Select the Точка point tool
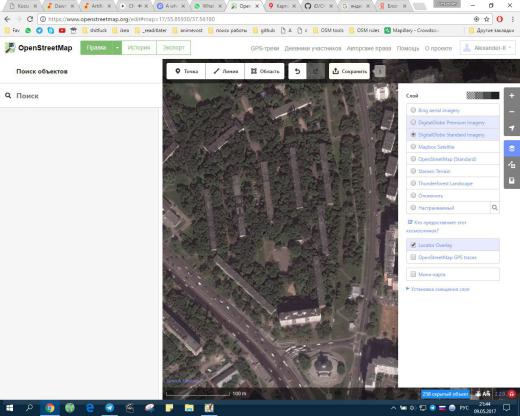Viewport: 520px width, 416px height. pyautogui.click(x=186, y=71)
